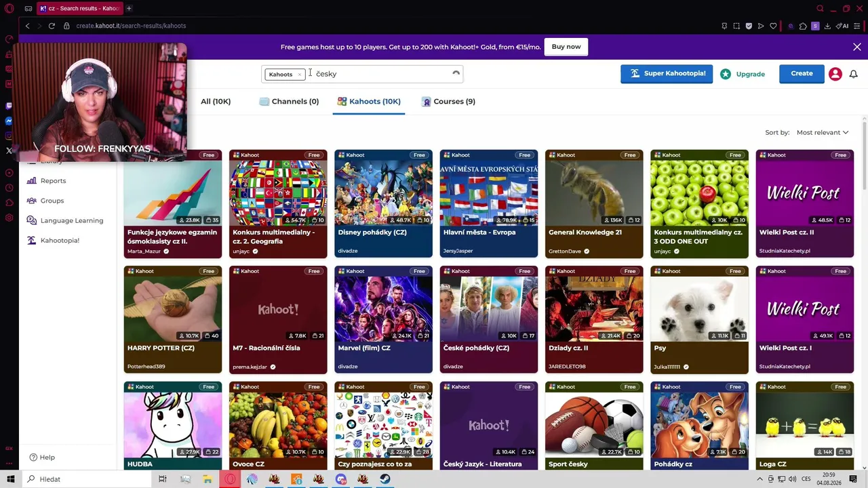This screenshot has width=868, height=488.
Task: Click the Create button
Action: pyautogui.click(x=802, y=74)
